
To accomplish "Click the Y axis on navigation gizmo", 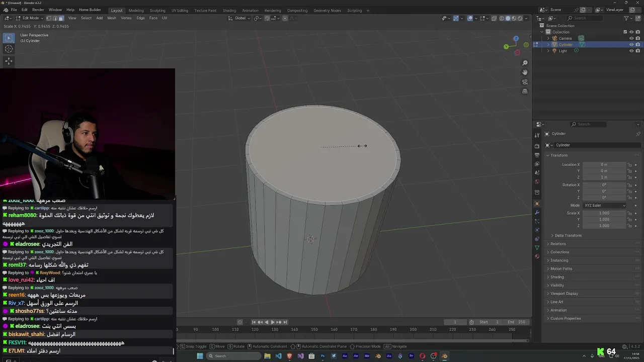I will coord(506,47).
